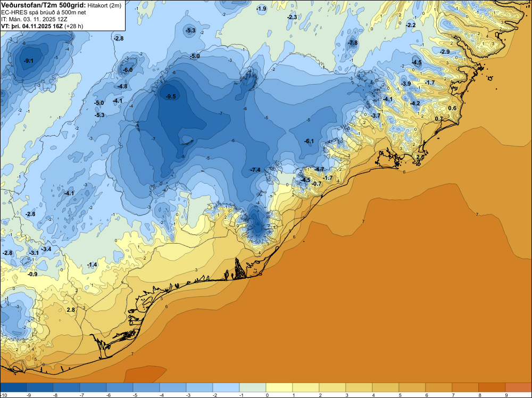The height and width of the screenshot is (398, 532).
Task: Click the 2.0 coastal temperature value
Action: pyautogui.click(x=420, y=157)
